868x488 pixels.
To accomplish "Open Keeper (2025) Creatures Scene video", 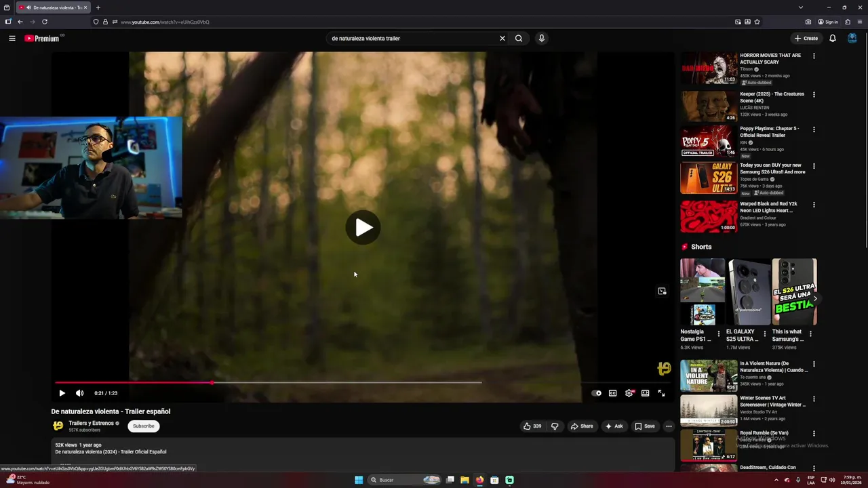I will coord(709,106).
